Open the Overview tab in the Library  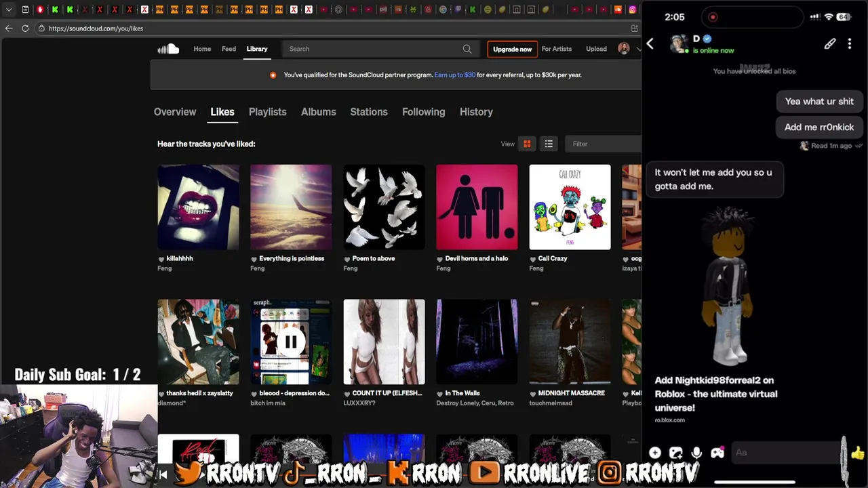click(175, 112)
